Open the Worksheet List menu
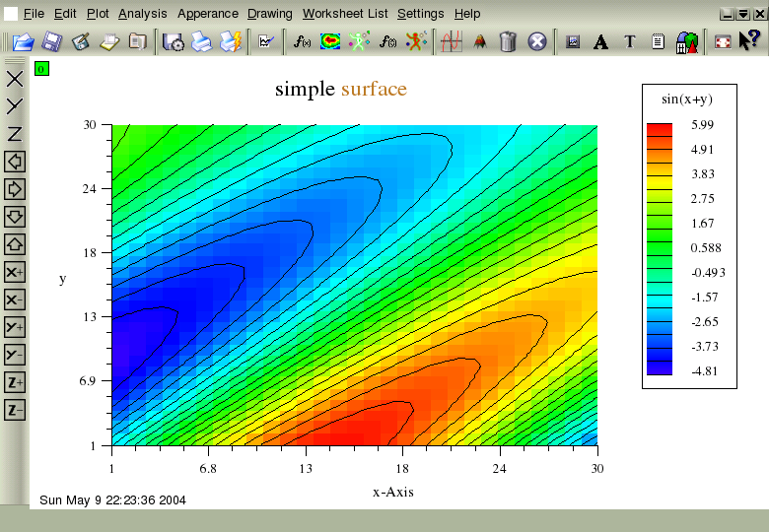Viewport: 769px width, 532px height. (x=345, y=14)
